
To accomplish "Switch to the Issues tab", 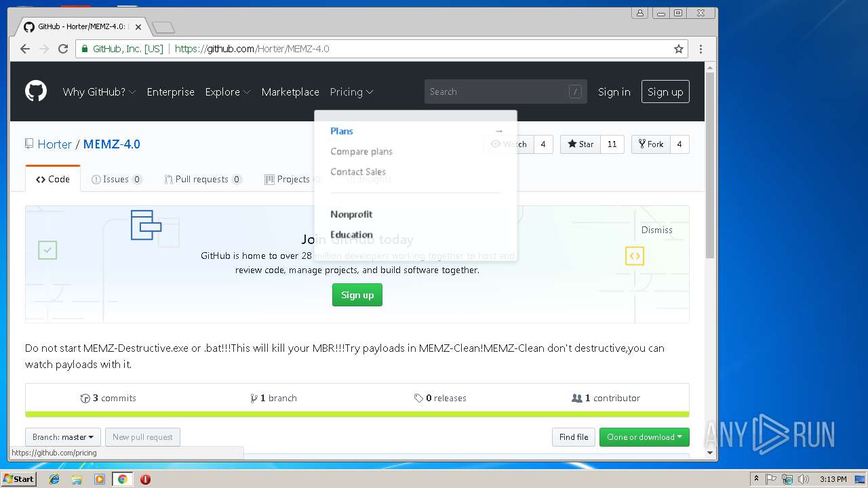I will [117, 179].
